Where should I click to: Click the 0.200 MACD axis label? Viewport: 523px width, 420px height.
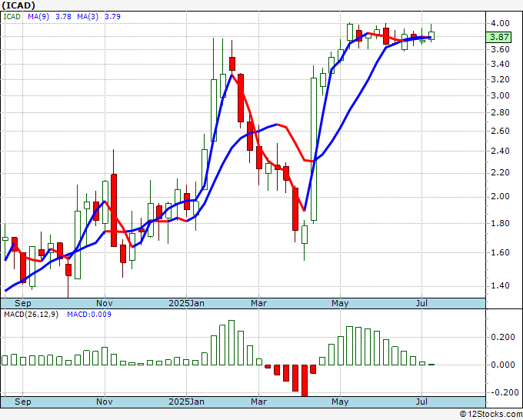pos(503,337)
